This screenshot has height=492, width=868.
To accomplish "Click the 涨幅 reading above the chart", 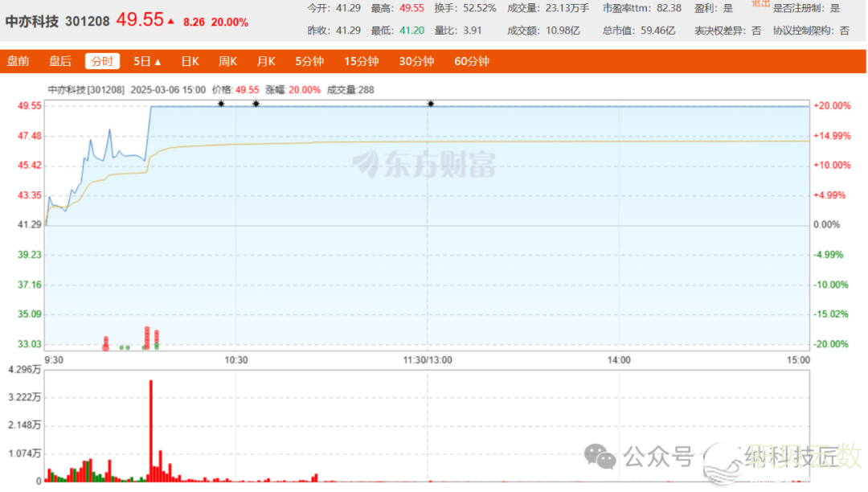I will [x=293, y=90].
